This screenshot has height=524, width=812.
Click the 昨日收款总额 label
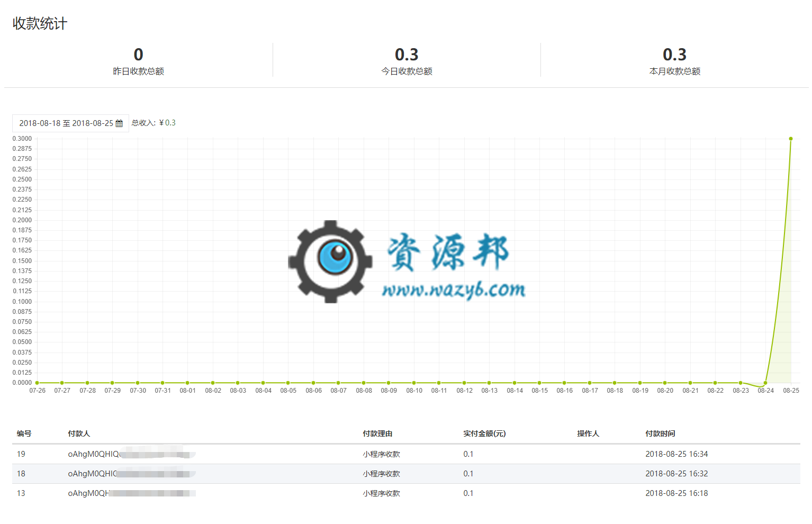138,71
